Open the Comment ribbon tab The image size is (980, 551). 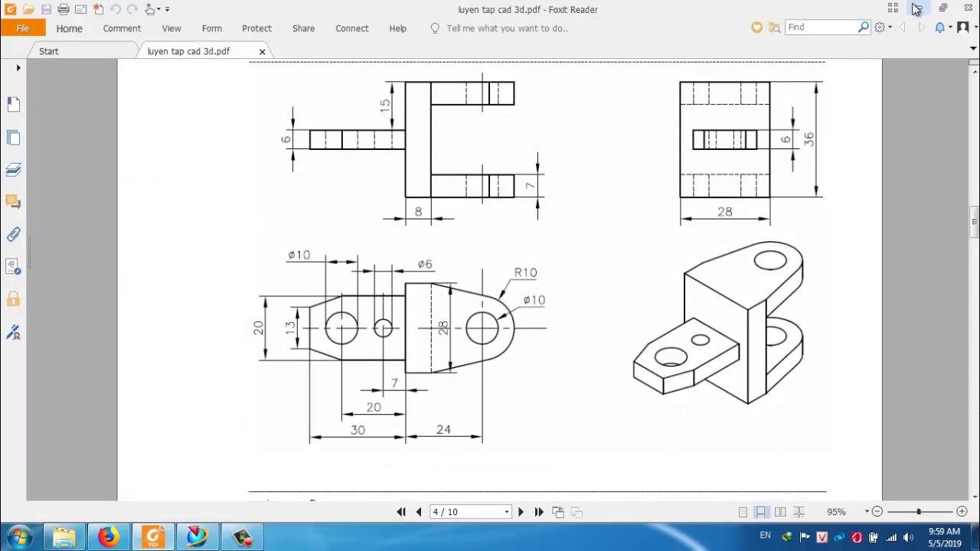coord(122,28)
